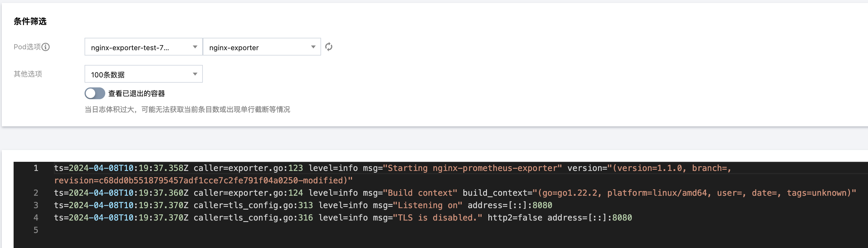This screenshot has height=248, width=868.
Task: Toggle the 查看已退出的容器 switch
Action: tap(95, 94)
